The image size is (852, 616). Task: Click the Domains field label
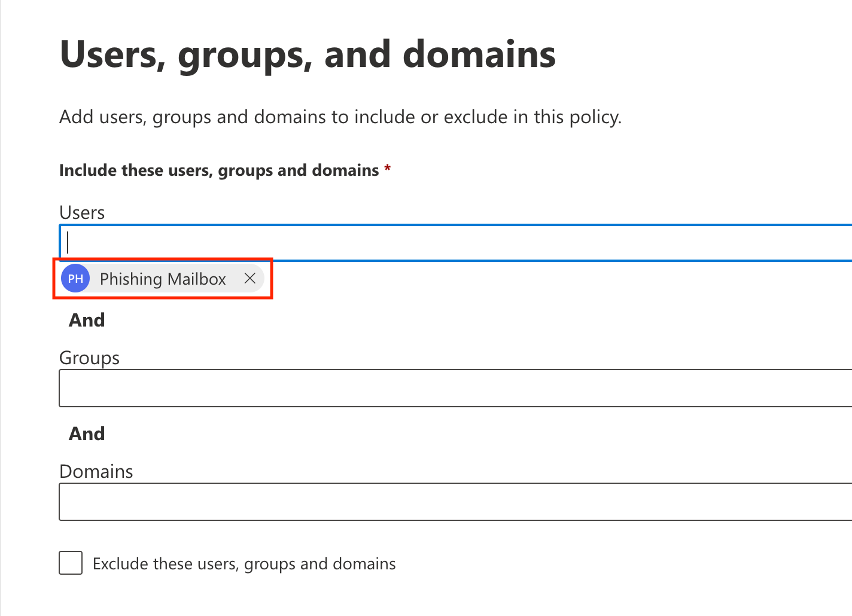point(96,471)
